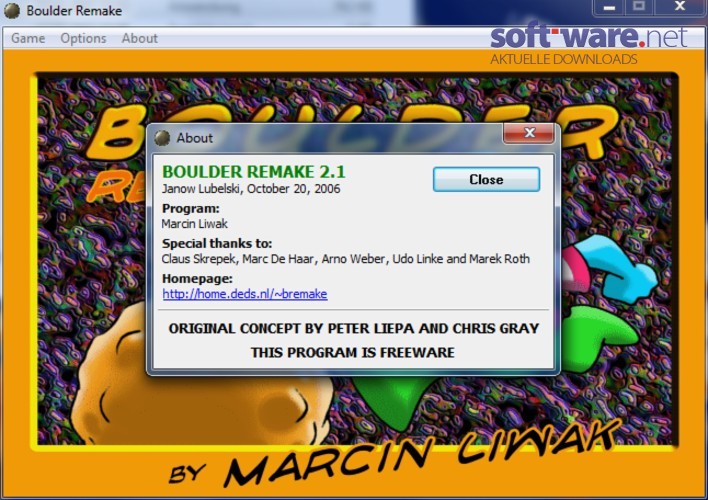Close the About dialog with red X
This screenshot has height=500, width=708.
(x=529, y=133)
